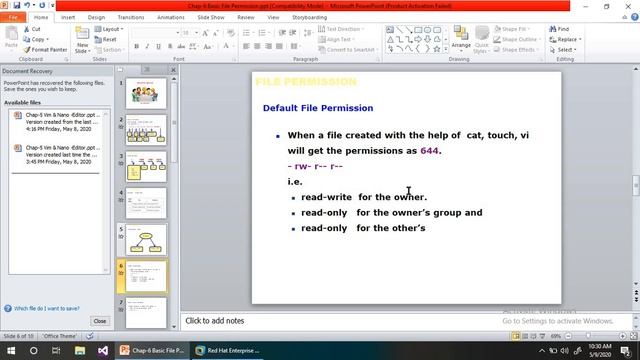Select the Right Arrow shape
640x360 pixels.
(418, 40)
